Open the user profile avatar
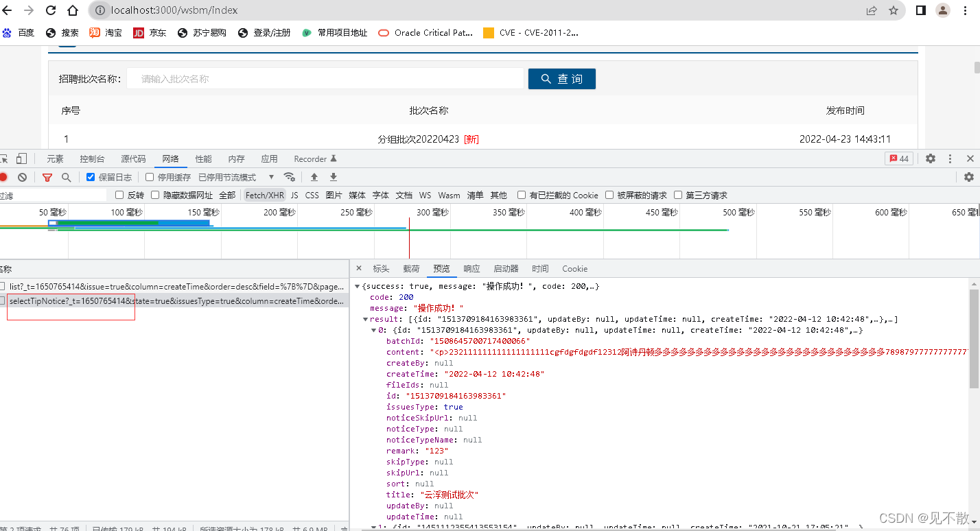The image size is (980, 531). click(x=943, y=10)
